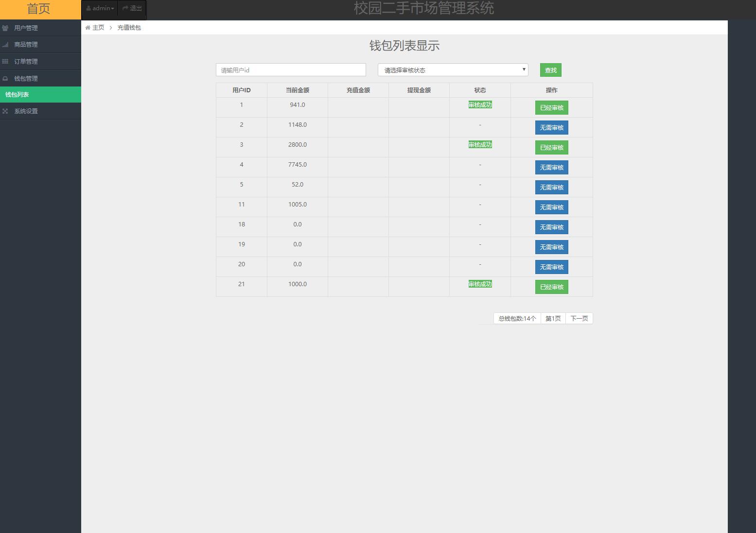
Task: Click the 审核成功 status badge for user 21
Action: point(480,284)
